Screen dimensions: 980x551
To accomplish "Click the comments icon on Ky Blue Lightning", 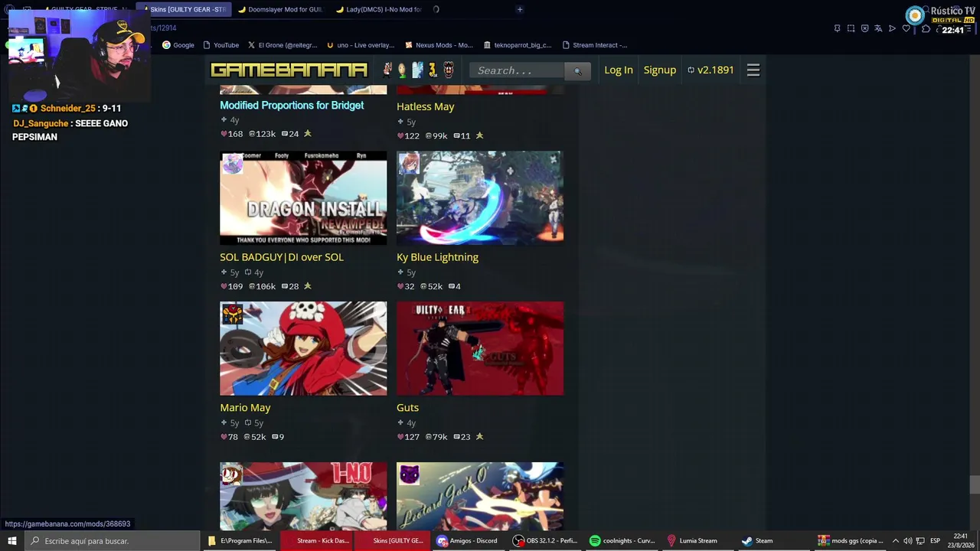I will click(x=451, y=286).
